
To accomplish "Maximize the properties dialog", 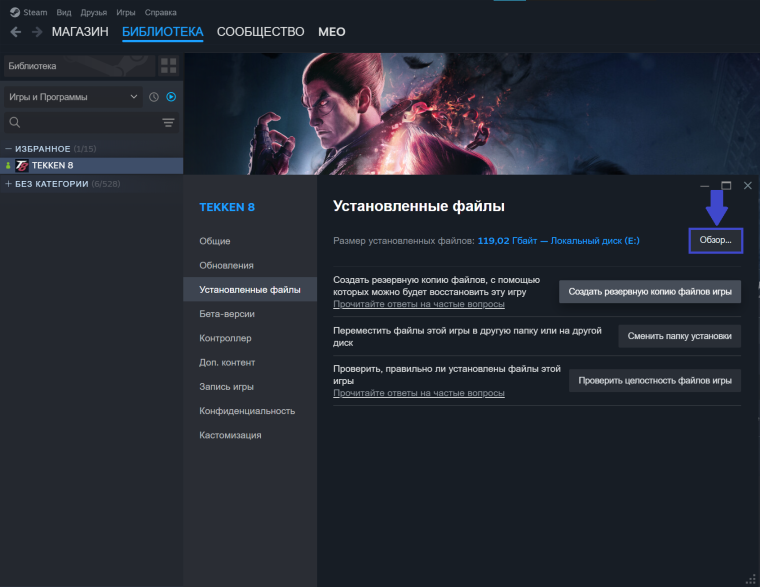I will tap(726, 185).
